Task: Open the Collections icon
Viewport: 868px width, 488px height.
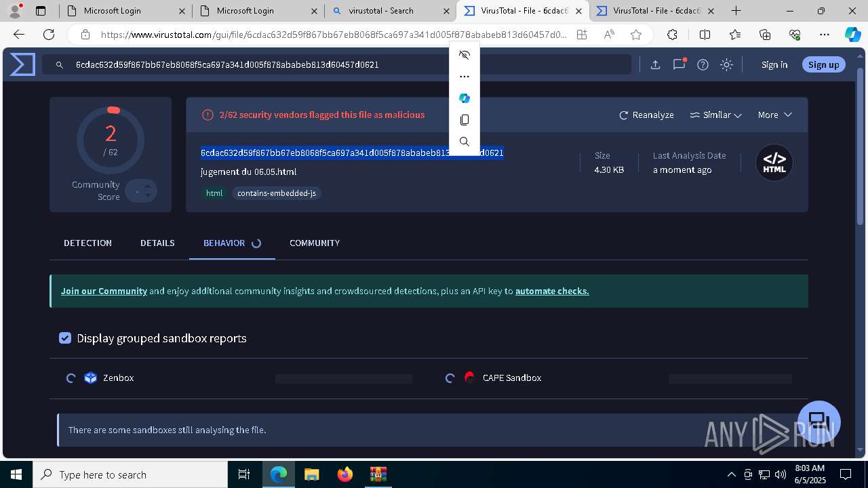Action: [x=765, y=35]
